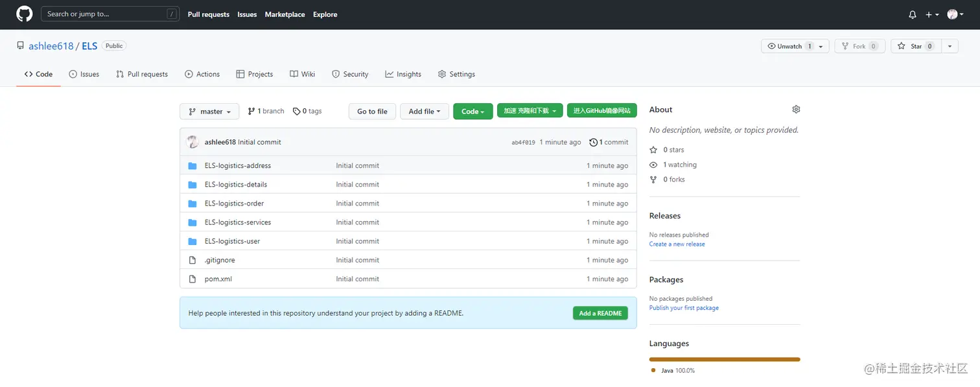Open the ELS-logistics-services folder name
This screenshot has height=387, width=980.
click(x=237, y=222)
